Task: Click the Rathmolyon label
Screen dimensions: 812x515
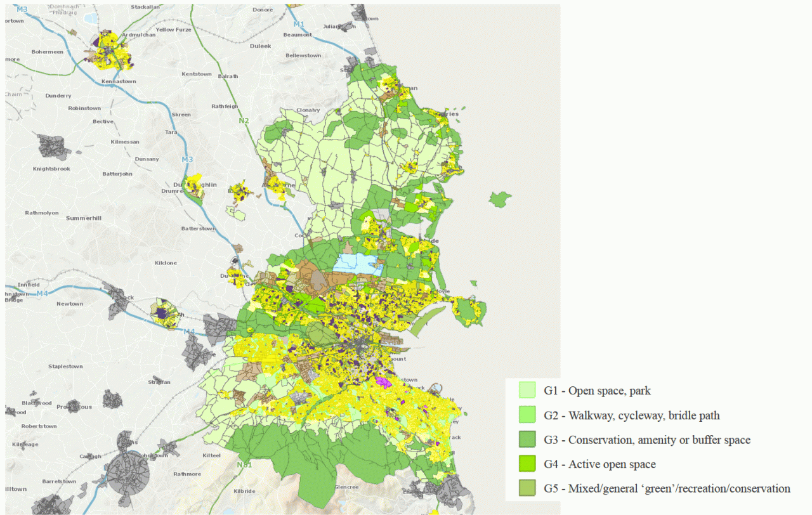Action: coord(42,212)
